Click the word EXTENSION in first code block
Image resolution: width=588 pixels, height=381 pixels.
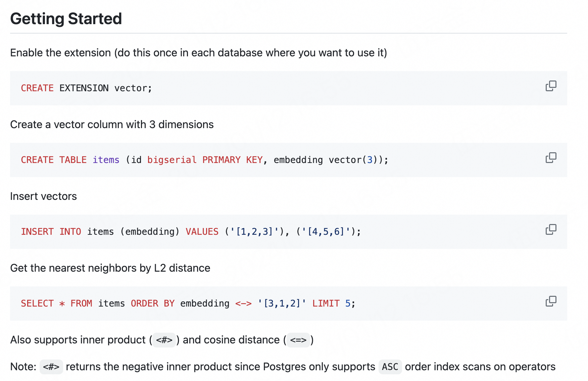coord(84,88)
